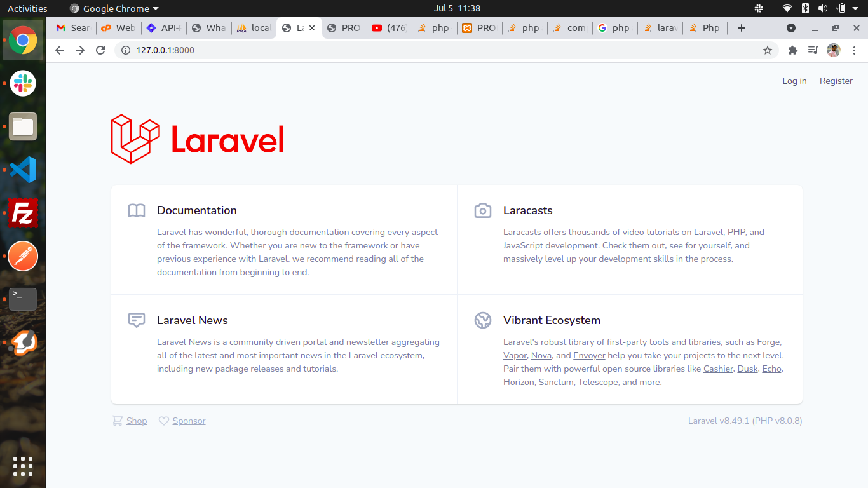
Task: Open the Wi-Fi status indicator
Action: pyautogui.click(x=787, y=8)
